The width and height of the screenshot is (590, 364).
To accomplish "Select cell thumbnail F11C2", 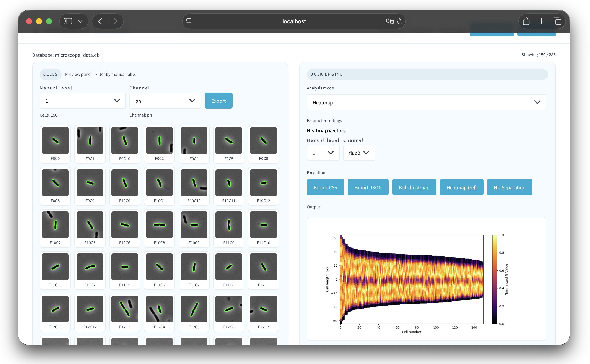I will tap(90, 271).
